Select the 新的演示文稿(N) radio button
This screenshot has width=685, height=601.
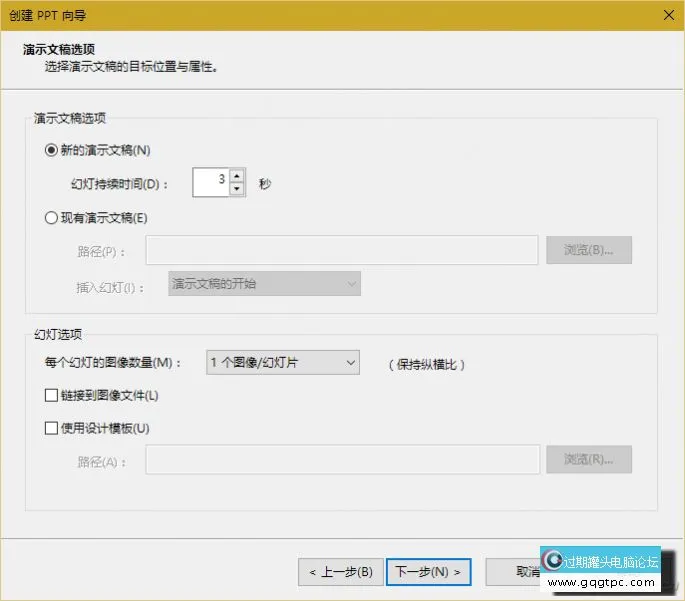[52, 150]
